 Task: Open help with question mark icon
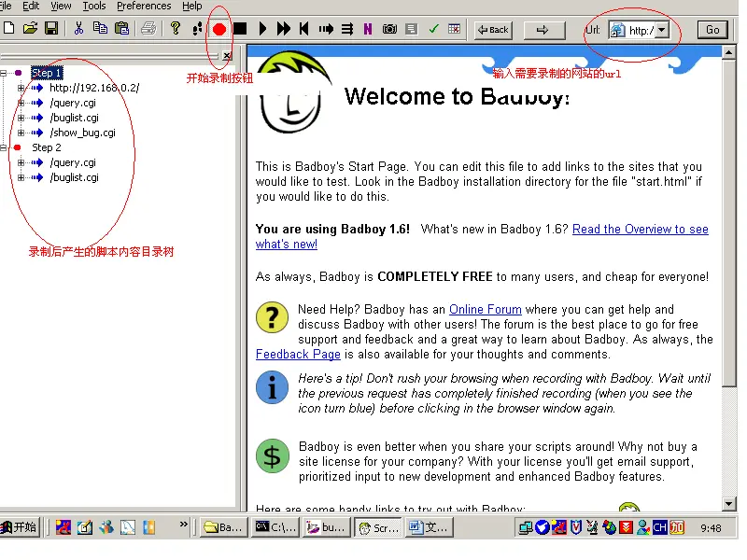176,29
